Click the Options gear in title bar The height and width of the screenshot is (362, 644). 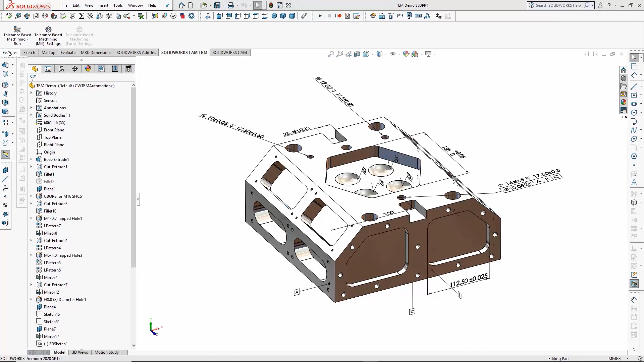tap(288, 5)
